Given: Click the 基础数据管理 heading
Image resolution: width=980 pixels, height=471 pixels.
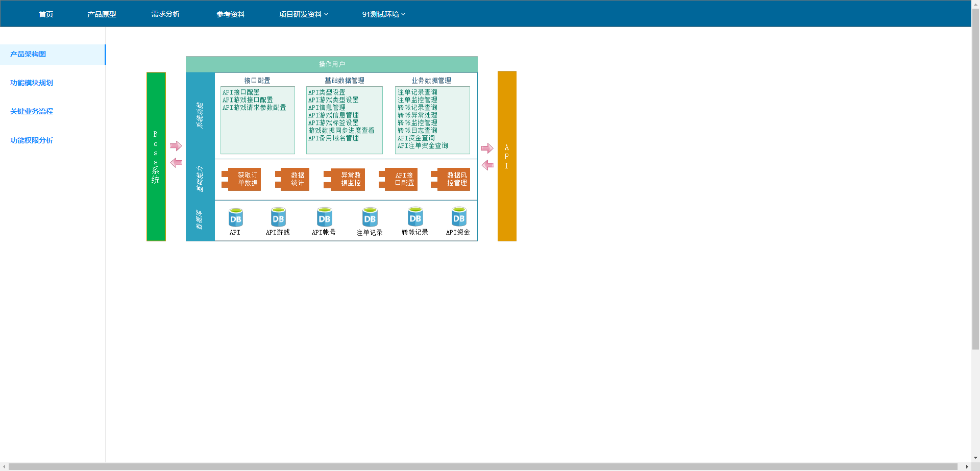Looking at the screenshot, I should (x=345, y=81).
